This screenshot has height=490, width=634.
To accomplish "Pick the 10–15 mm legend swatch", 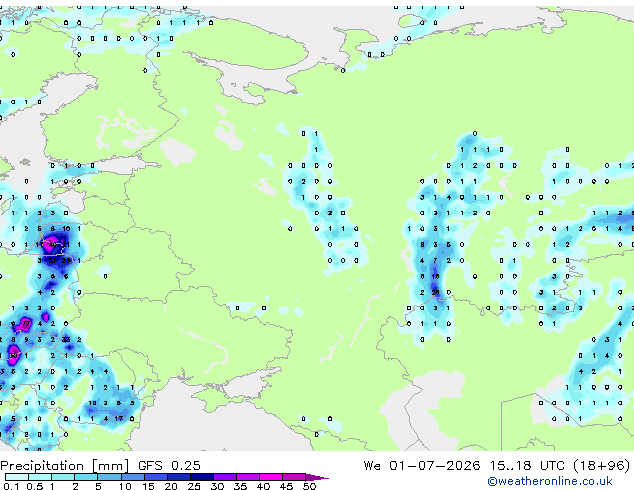I will point(132,477).
